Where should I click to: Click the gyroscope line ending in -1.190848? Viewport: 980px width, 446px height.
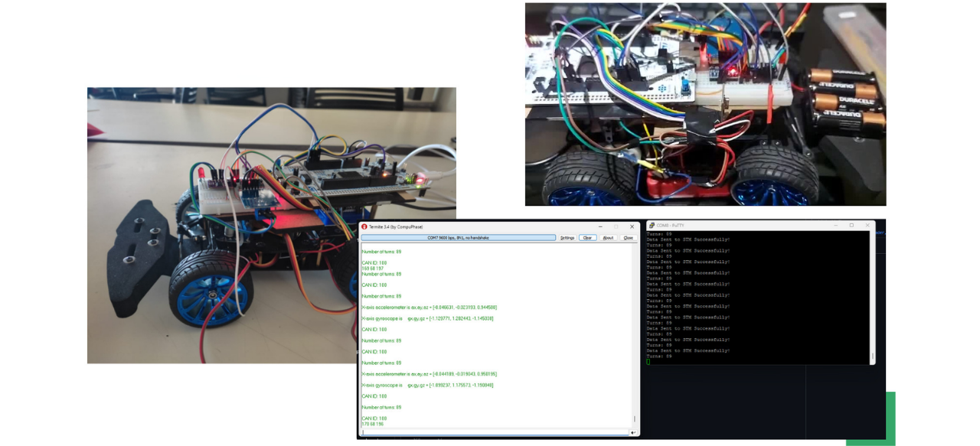click(427, 385)
